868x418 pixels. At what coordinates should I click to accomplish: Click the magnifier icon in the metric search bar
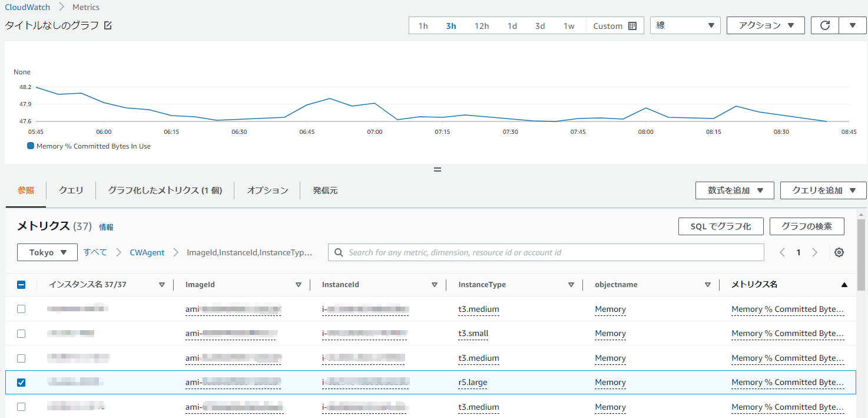coord(338,252)
